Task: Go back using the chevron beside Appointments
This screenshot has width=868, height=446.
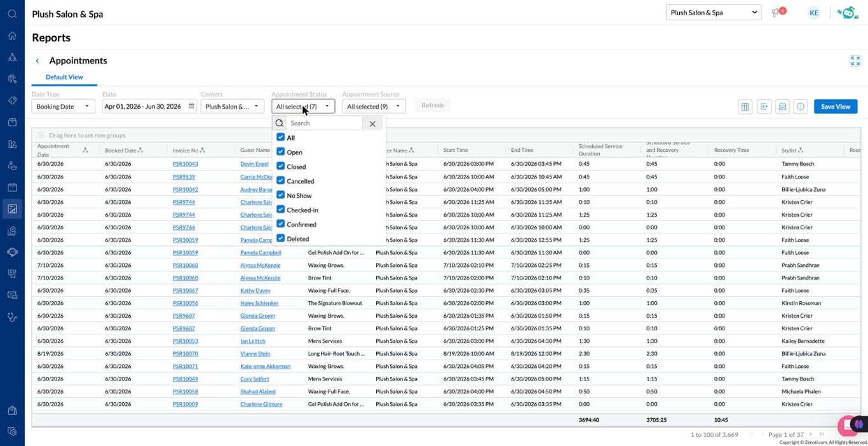Action: [37, 61]
